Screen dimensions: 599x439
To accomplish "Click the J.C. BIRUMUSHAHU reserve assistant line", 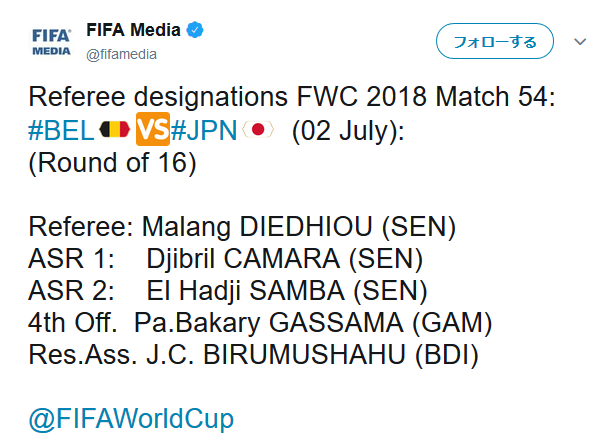I will click(254, 355).
